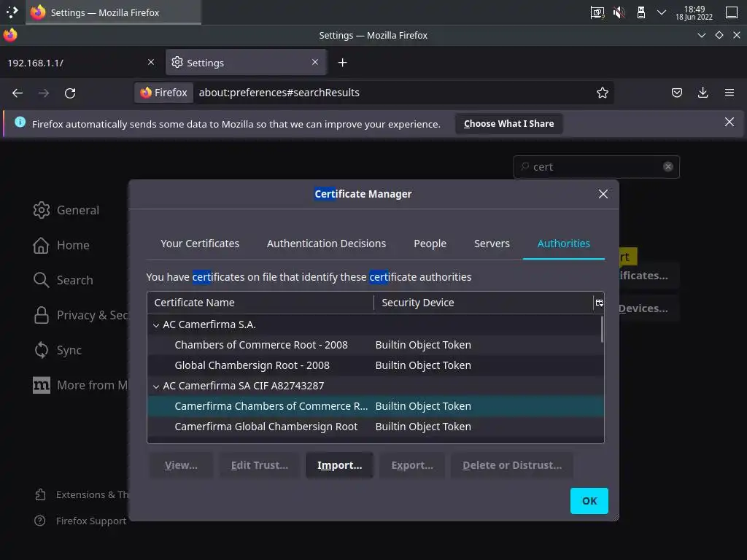747x560 pixels.
Task: Open the column picker in certificate list
Action: pyautogui.click(x=599, y=303)
